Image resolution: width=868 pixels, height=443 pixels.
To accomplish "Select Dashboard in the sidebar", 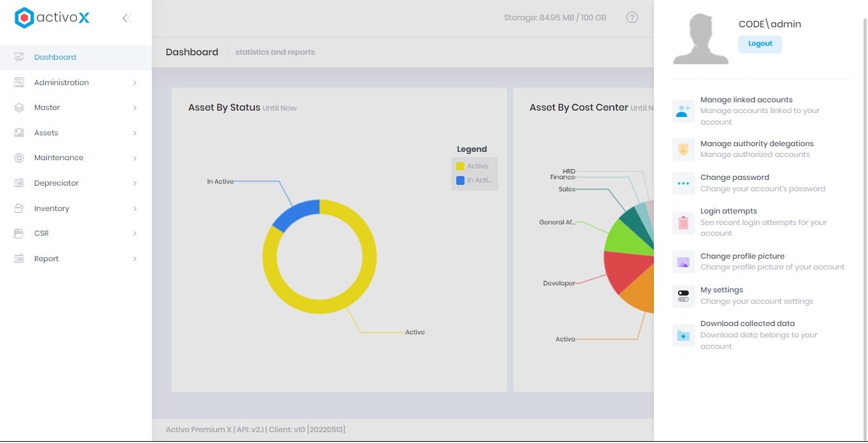I will point(55,57).
